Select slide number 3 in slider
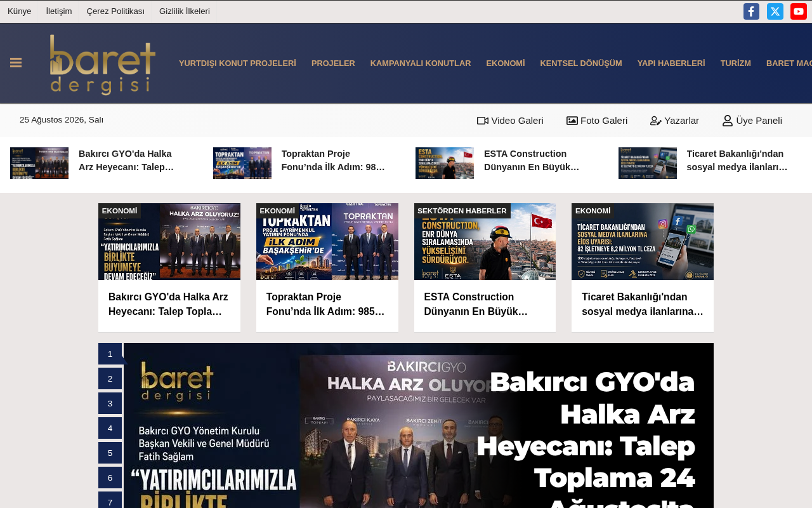This screenshot has height=508, width=812. (110, 403)
